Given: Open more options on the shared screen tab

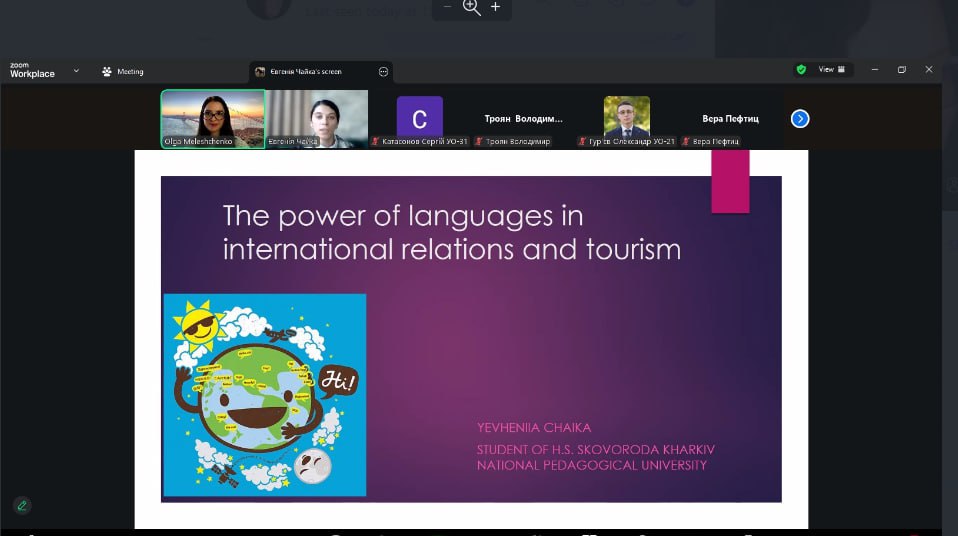Looking at the screenshot, I should (383, 72).
